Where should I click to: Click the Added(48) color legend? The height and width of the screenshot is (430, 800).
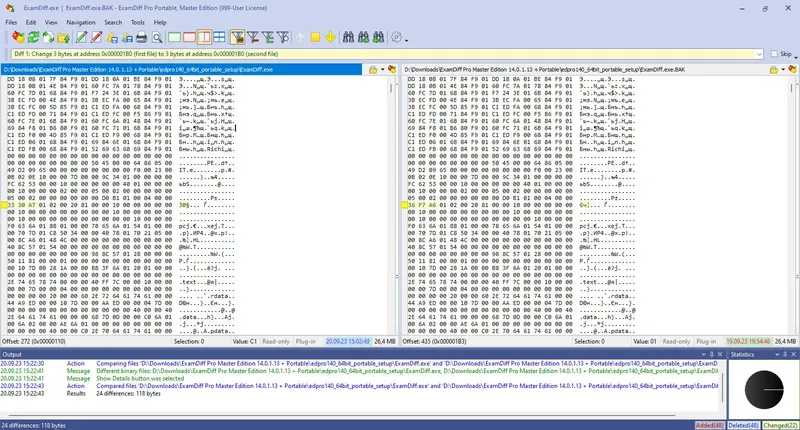710,425
